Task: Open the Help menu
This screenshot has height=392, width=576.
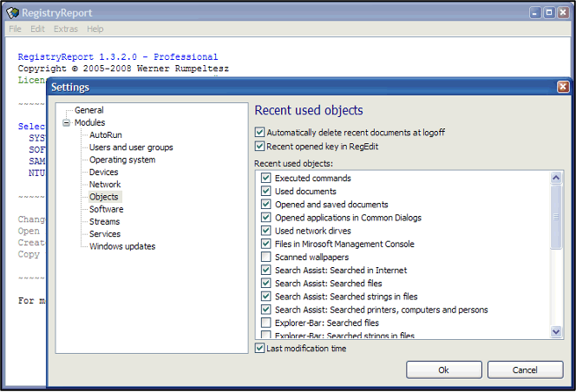Action: (x=95, y=29)
